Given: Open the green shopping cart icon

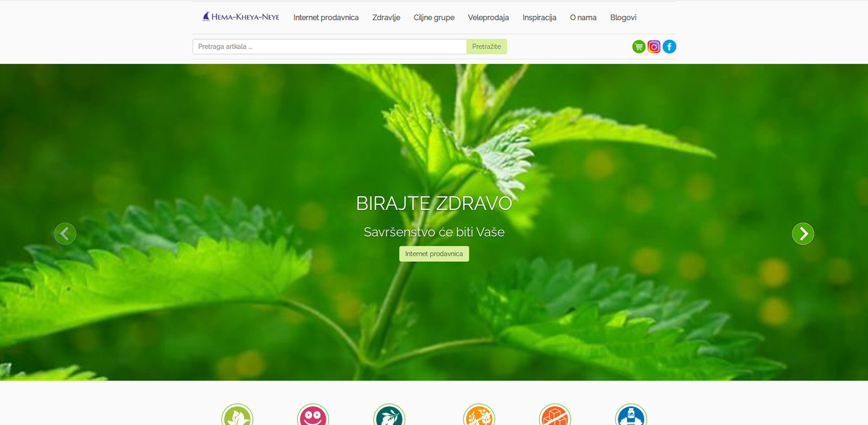Looking at the screenshot, I should click(638, 47).
